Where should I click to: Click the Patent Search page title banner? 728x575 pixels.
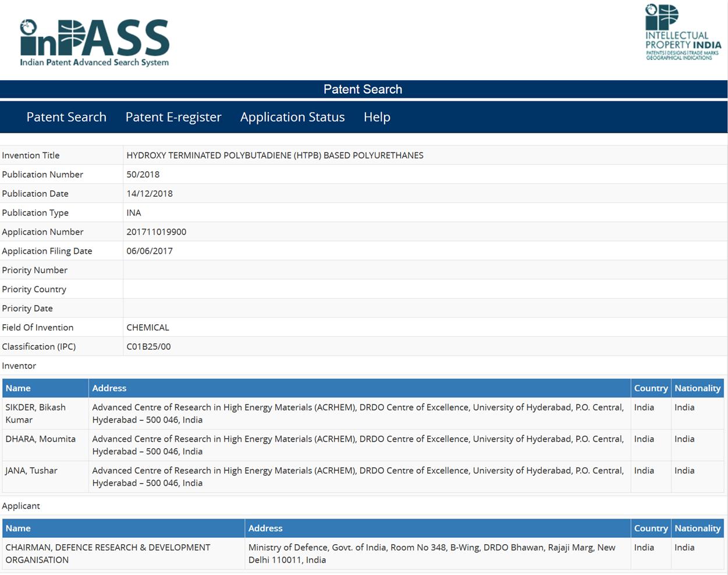[363, 89]
